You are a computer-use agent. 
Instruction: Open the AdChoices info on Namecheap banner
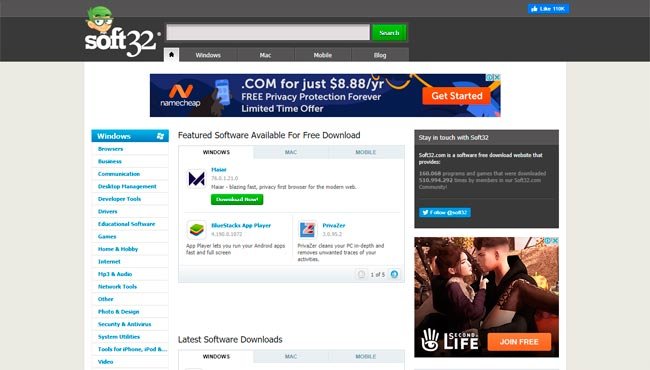pos(490,77)
